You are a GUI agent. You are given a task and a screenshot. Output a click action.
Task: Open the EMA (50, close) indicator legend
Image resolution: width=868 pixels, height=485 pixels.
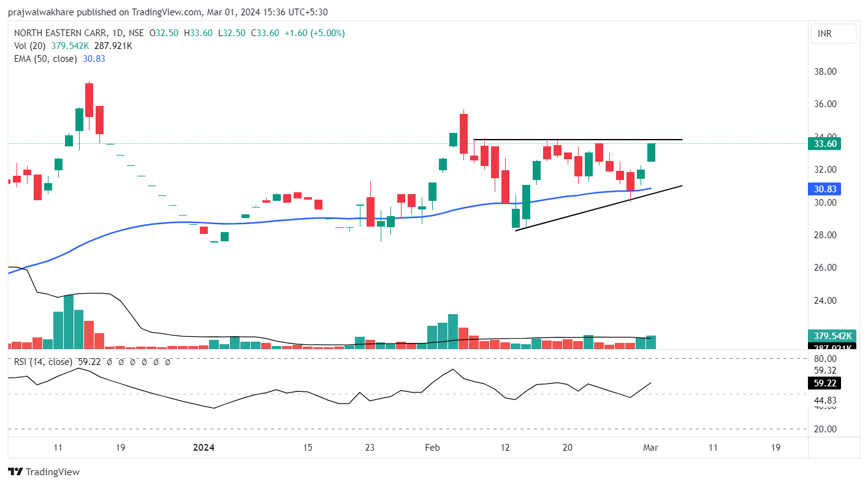46,59
